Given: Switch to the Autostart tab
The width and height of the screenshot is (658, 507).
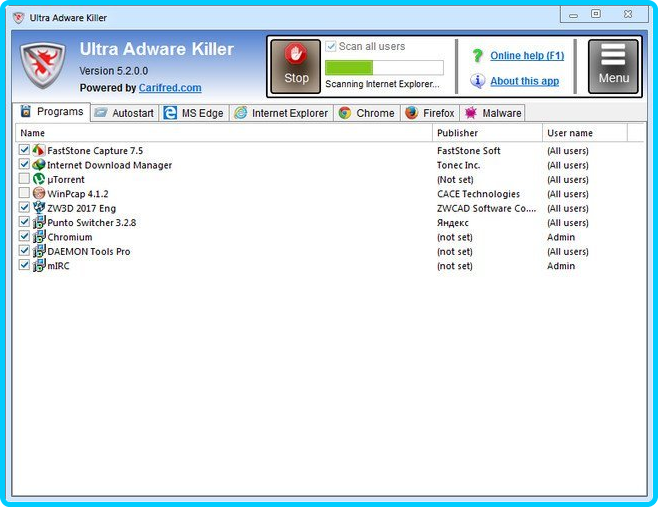Looking at the screenshot, I should tap(125, 113).
